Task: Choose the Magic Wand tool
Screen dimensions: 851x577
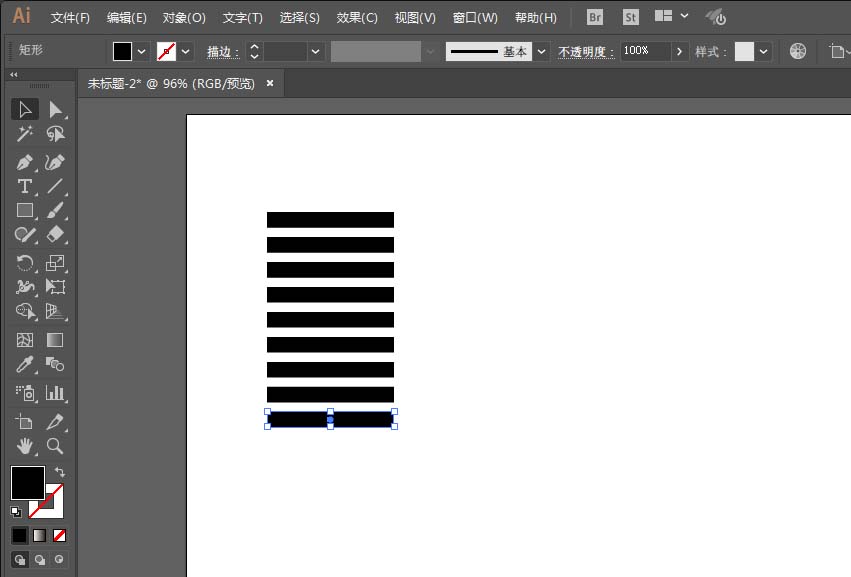Action: click(24, 134)
